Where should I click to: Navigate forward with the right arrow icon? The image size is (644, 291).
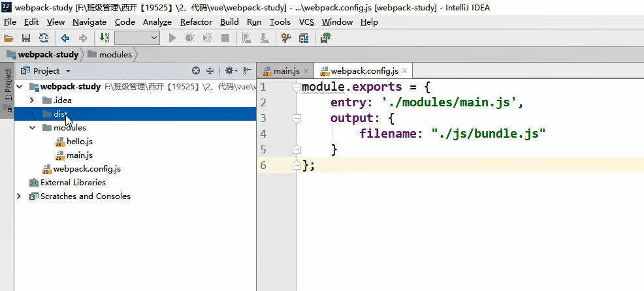click(x=83, y=38)
